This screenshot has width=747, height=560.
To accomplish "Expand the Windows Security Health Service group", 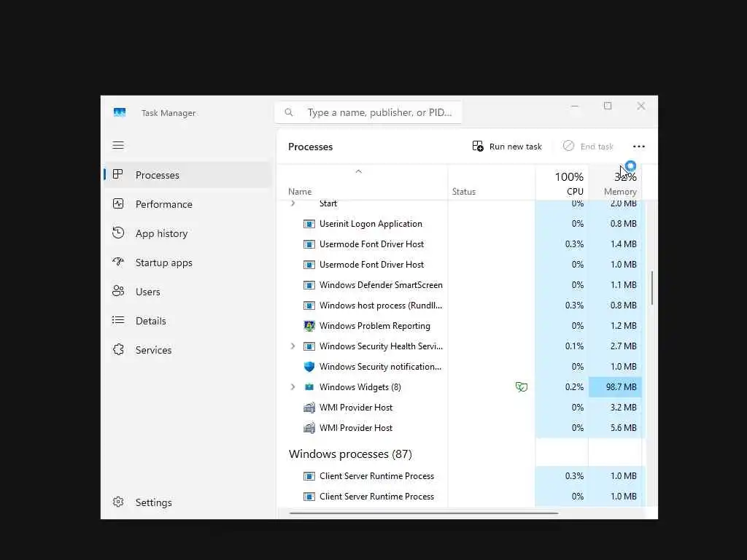I will [x=293, y=346].
